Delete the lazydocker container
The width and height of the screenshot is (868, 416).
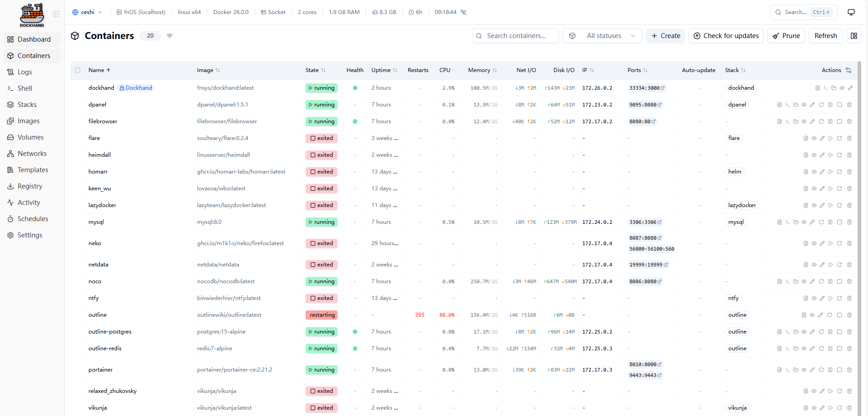849,205
